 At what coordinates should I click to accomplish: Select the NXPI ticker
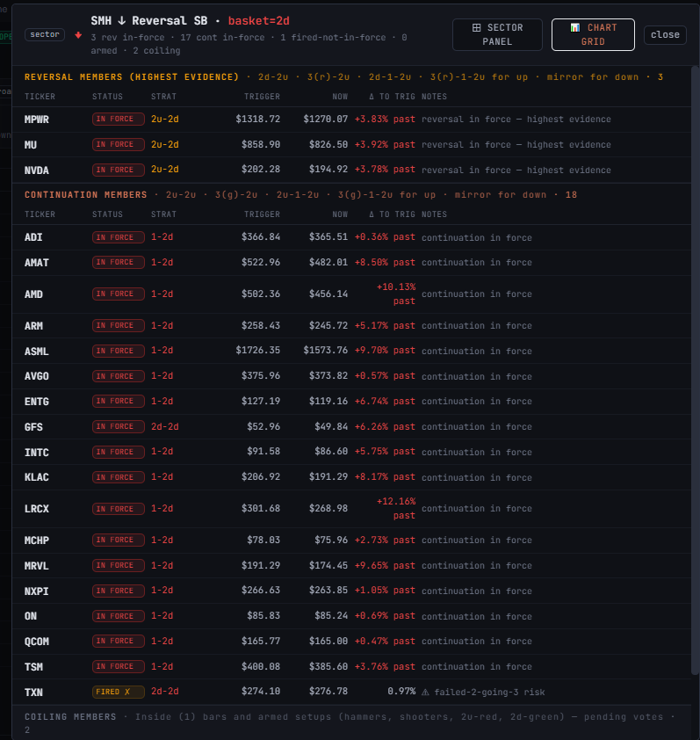37,591
